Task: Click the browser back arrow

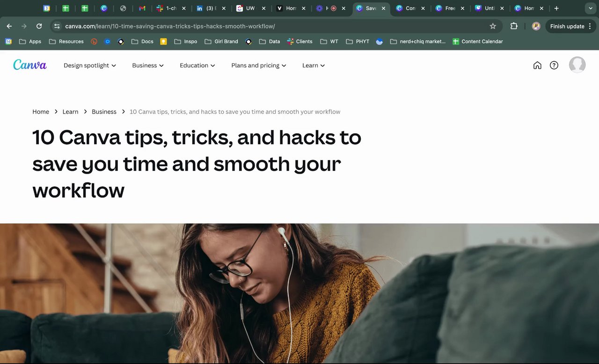Action: (x=9, y=26)
